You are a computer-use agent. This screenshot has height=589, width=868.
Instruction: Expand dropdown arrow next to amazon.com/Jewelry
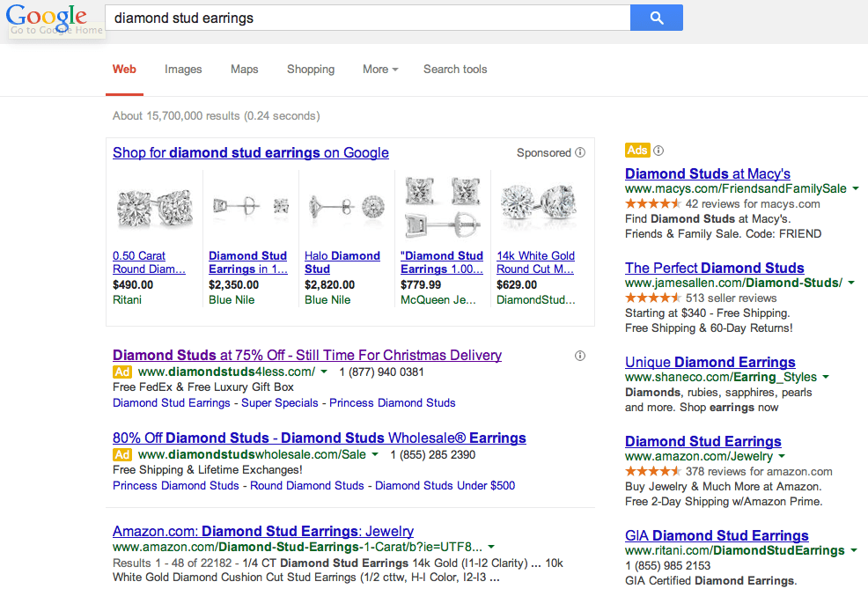coord(782,457)
